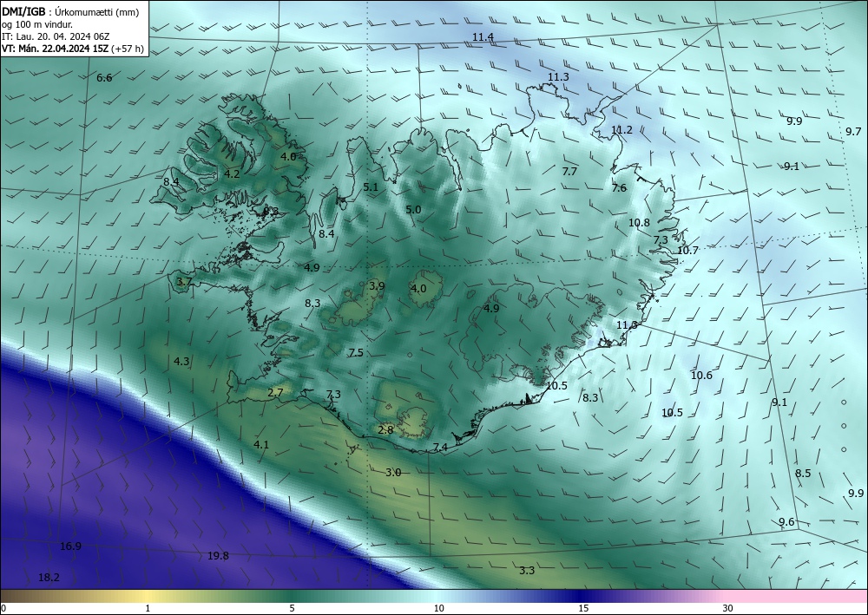Viewport: 868px width, 615px height.
Task: Click the '15' tick label on colour scale
Action: (583, 608)
